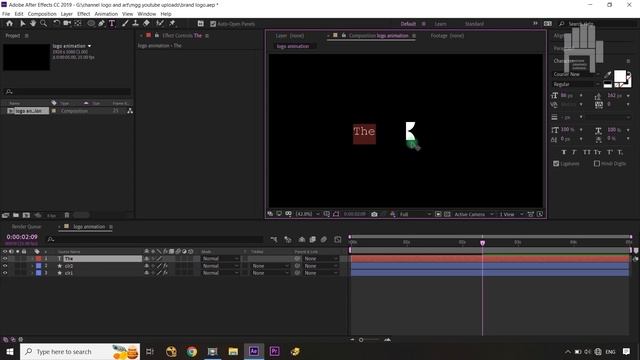Screen dimensions: 640x360
Task: Open the Animation menu
Action: tap(106, 14)
